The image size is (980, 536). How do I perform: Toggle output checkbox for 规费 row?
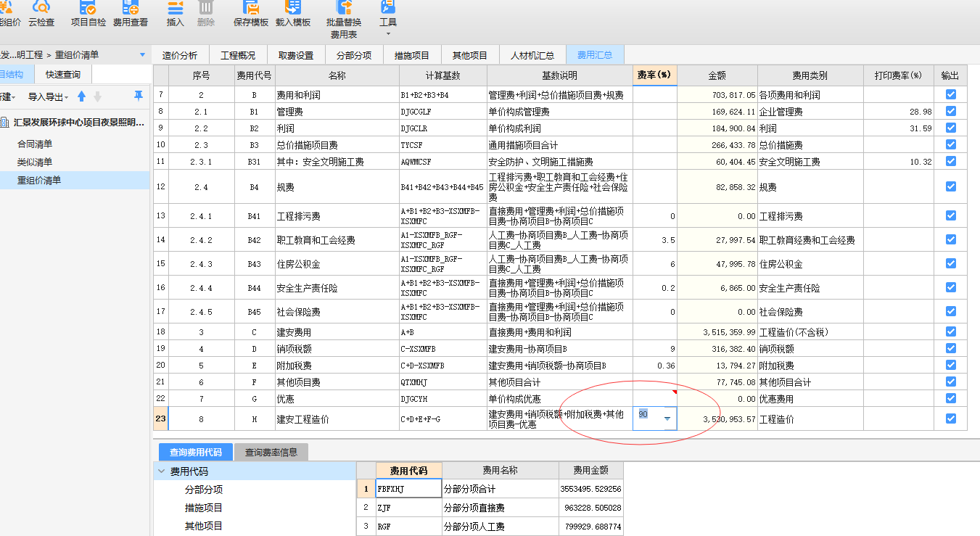tap(950, 186)
